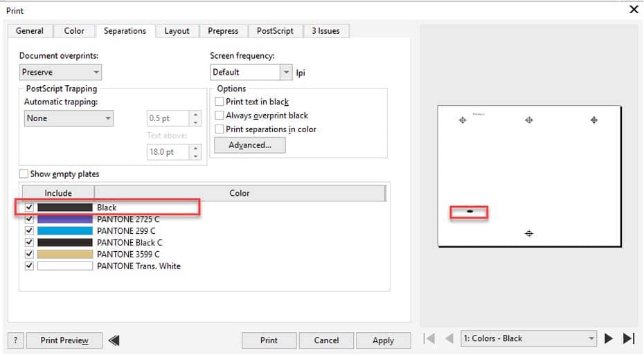
Task: Select PANTONE 2725 C row text
Action: pos(128,219)
